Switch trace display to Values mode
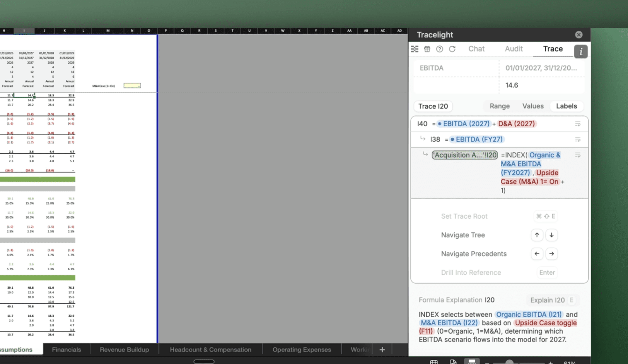Viewport: 628px width, 364px height. (533, 106)
